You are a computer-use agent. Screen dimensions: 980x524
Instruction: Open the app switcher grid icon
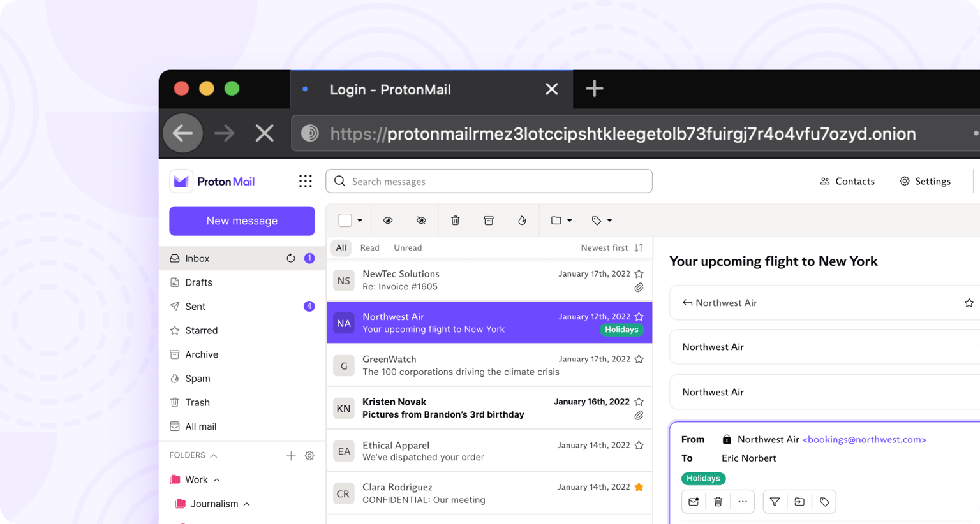(x=306, y=182)
